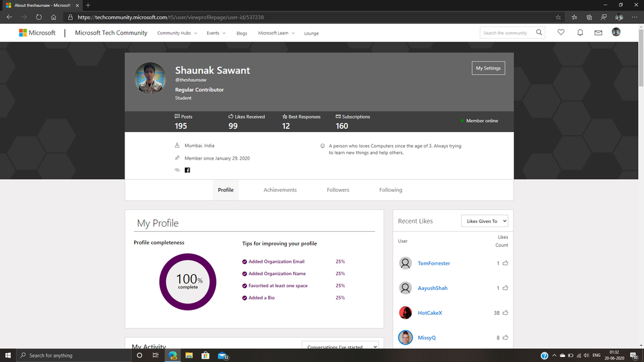Click the 100% profile completeness ring

pos(188,281)
